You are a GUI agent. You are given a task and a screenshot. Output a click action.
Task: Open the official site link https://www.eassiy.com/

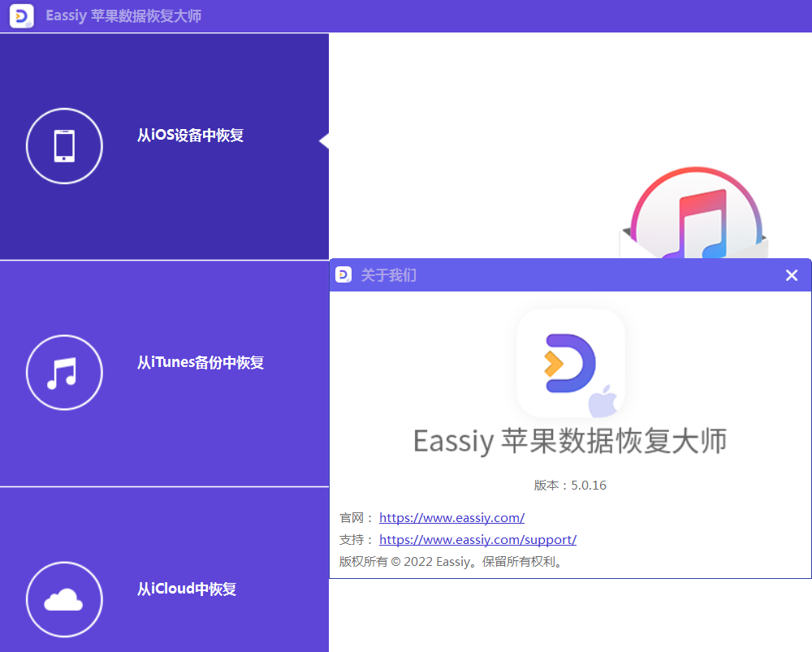coord(451,517)
